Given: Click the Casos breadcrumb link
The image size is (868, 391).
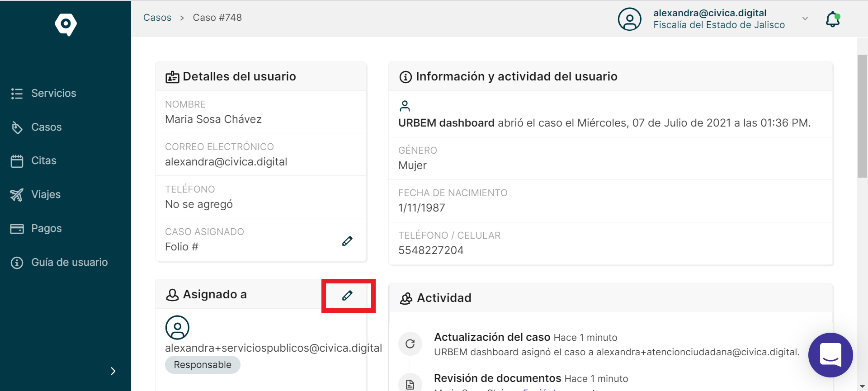Looking at the screenshot, I should [x=157, y=18].
